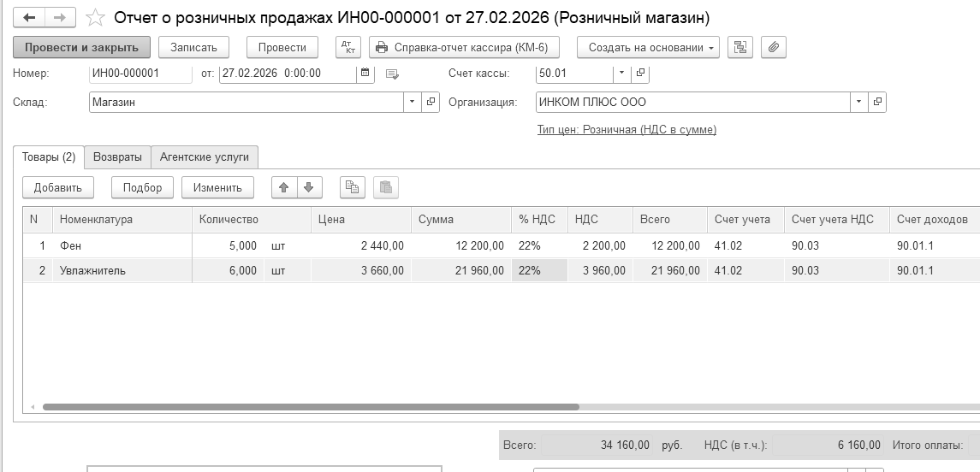The height and width of the screenshot is (472, 980).
Task: Click the Подбор button
Action: coord(142,187)
